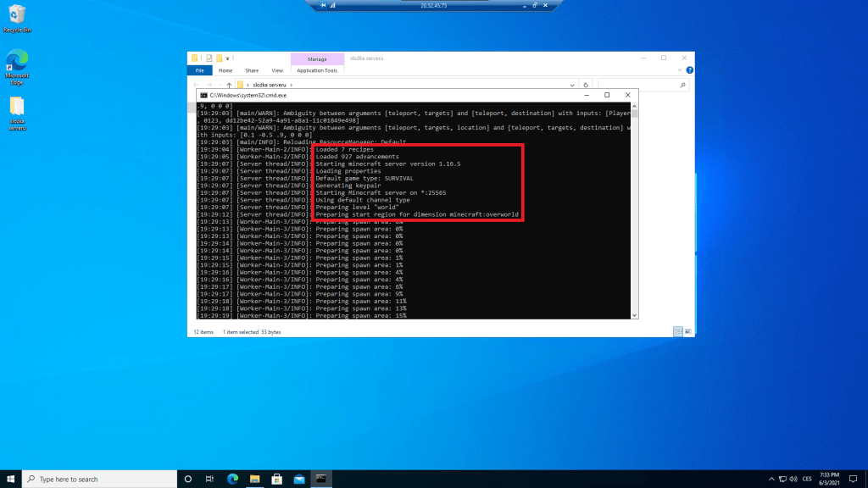Screen dimensions: 868x488
Task: Select the cmd console taskbar icon
Action: pyautogui.click(x=321, y=480)
